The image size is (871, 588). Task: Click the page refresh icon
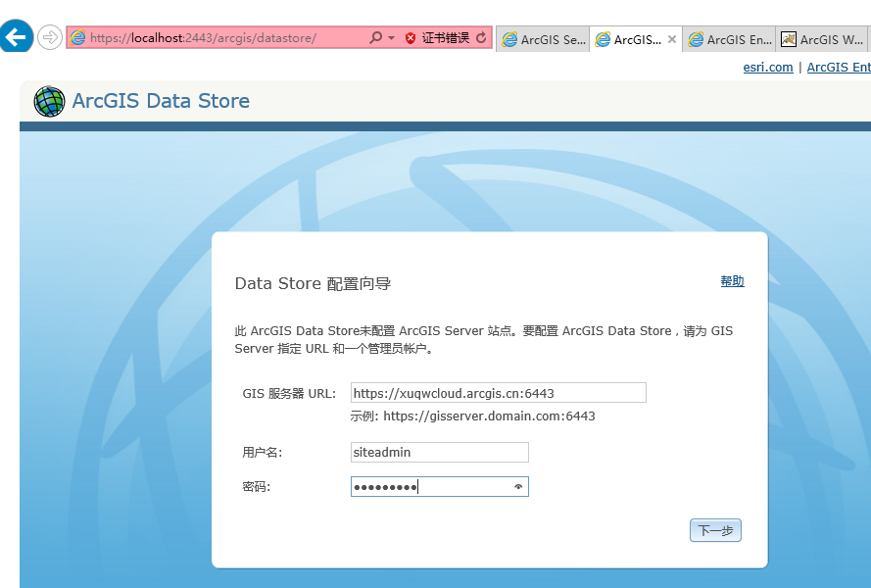coord(482,38)
